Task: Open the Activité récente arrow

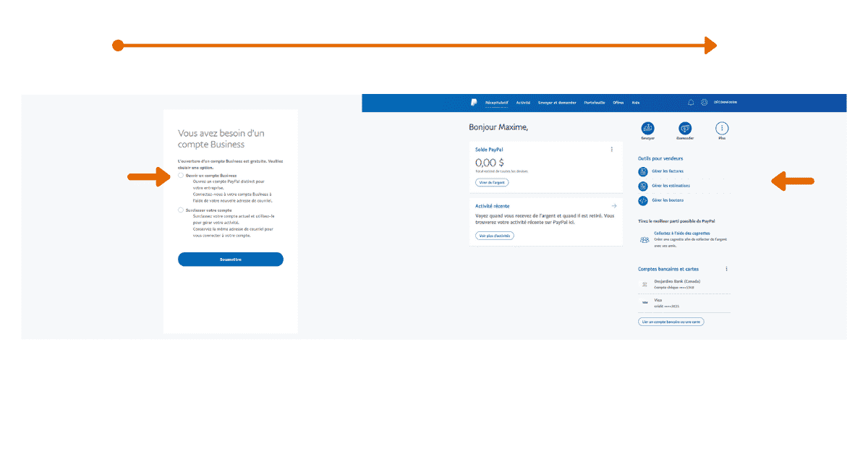Action: pyautogui.click(x=614, y=206)
